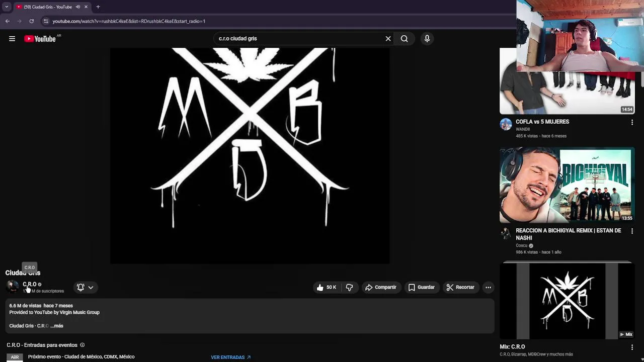Image resolution: width=644 pixels, height=362 pixels.
Task: Save video with Guardar button
Action: coord(422,287)
